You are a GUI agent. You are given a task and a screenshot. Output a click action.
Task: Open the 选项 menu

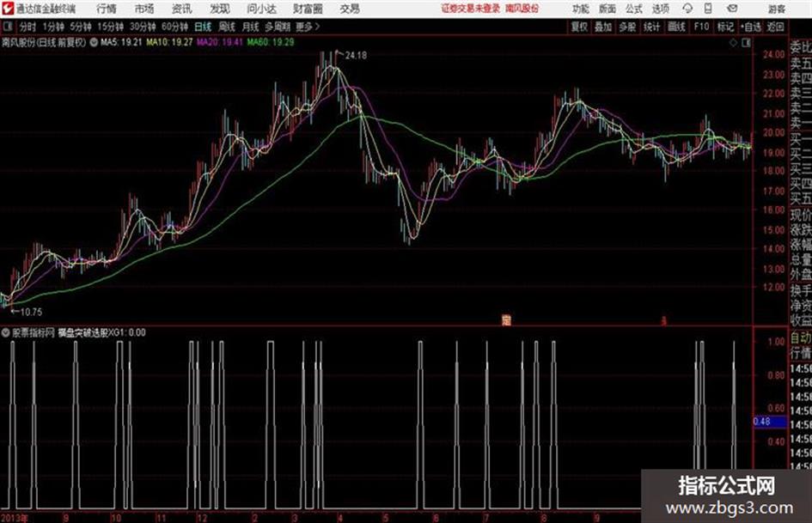pos(660,9)
